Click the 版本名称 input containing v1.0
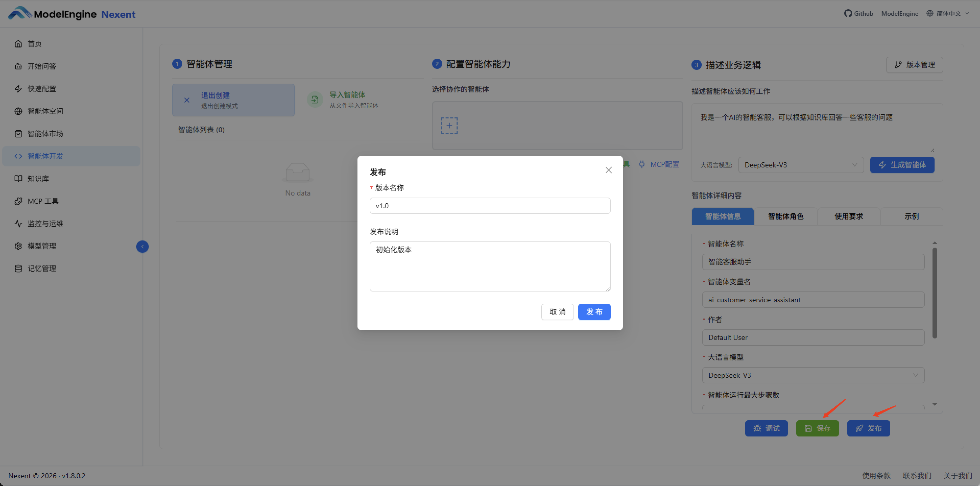The height and width of the screenshot is (486, 980). coord(490,205)
